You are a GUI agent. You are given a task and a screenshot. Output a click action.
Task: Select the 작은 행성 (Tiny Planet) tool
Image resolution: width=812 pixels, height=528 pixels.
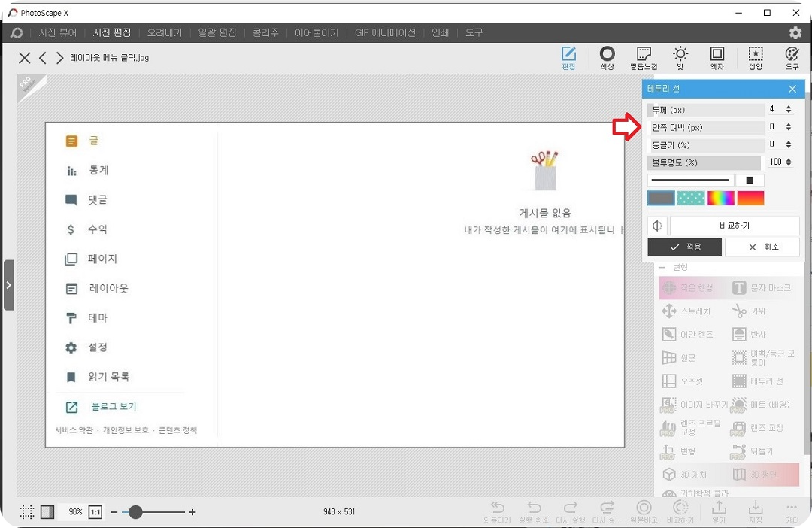[x=688, y=287]
